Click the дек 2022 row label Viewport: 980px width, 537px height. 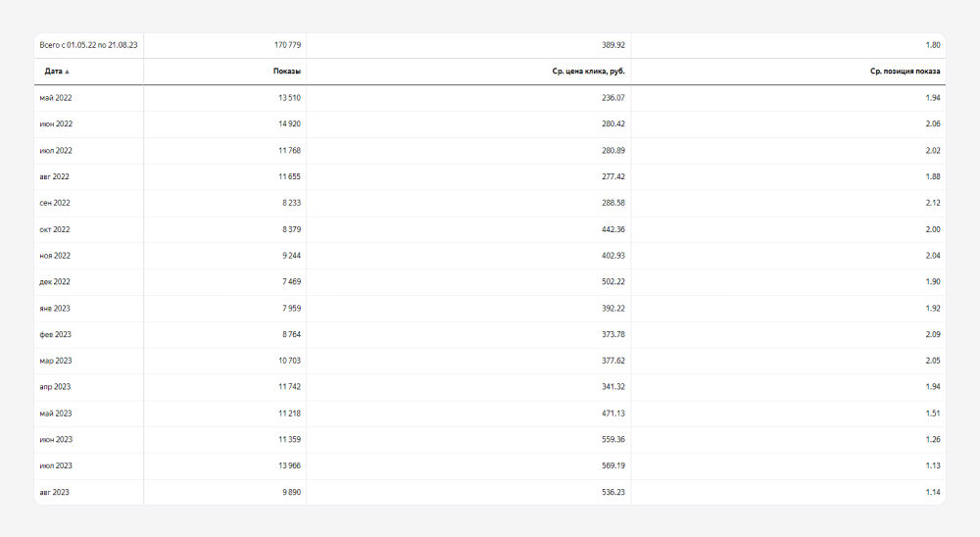pyautogui.click(x=55, y=282)
